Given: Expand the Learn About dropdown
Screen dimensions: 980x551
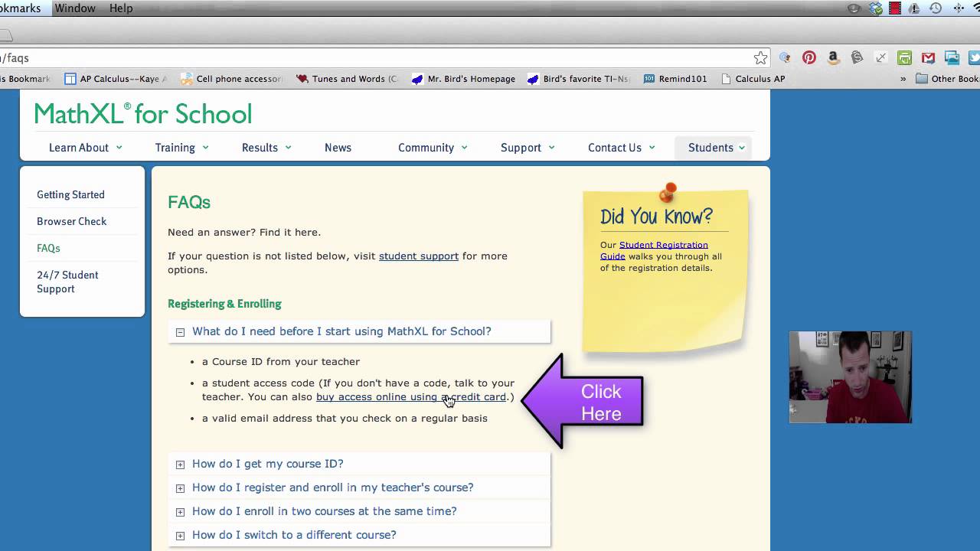Looking at the screenshot, I should [x=85, y=148].
